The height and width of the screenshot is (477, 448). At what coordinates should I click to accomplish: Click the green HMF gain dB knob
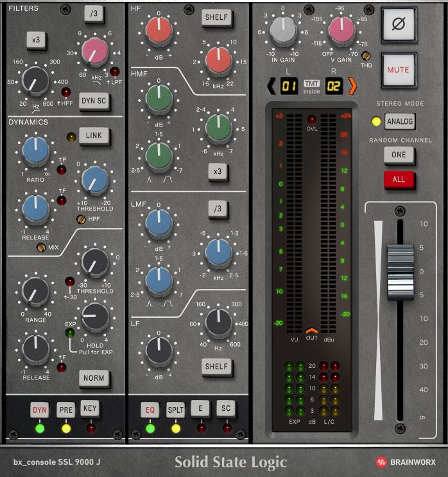click(x=159, y=98)
